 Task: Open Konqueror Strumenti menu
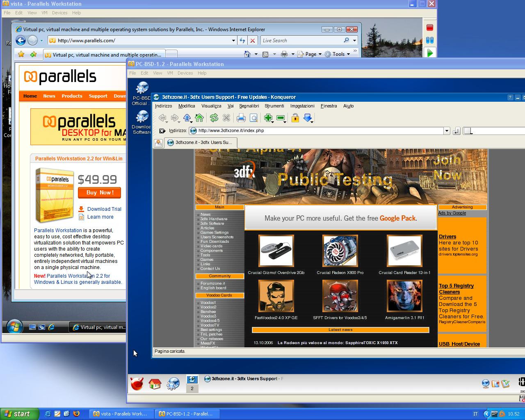point(274,106)
